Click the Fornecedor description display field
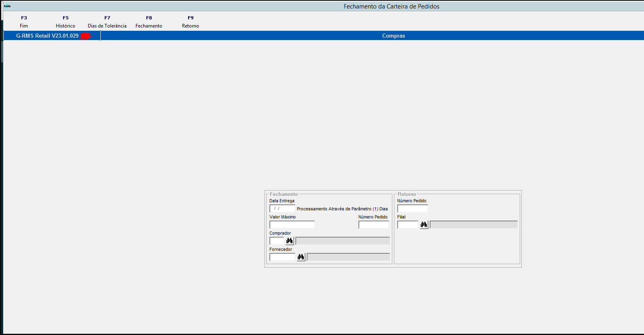The width and height of the screenshot is (644, 335). (x=348, y=257)
